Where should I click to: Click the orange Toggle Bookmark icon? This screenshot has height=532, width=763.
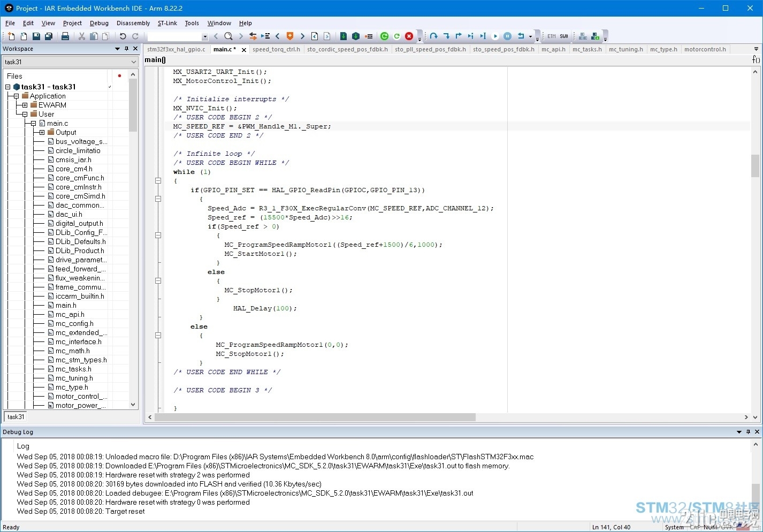(290, 36)
